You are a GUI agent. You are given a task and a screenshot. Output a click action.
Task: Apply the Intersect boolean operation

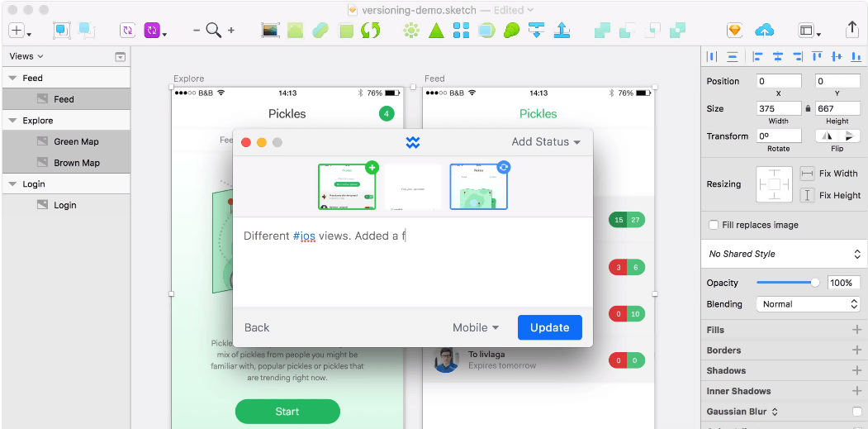click(x=652, y=31)
